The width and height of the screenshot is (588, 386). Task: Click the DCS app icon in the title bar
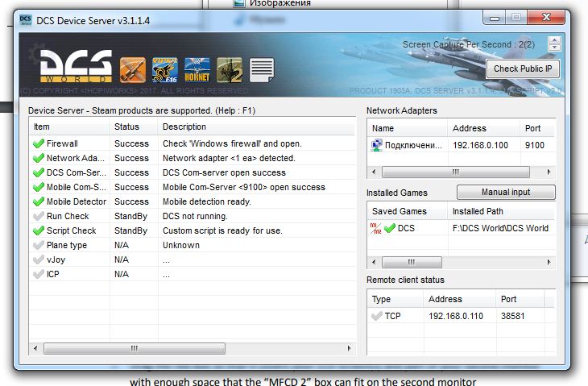pyautogui.click(x=26, y=20)
